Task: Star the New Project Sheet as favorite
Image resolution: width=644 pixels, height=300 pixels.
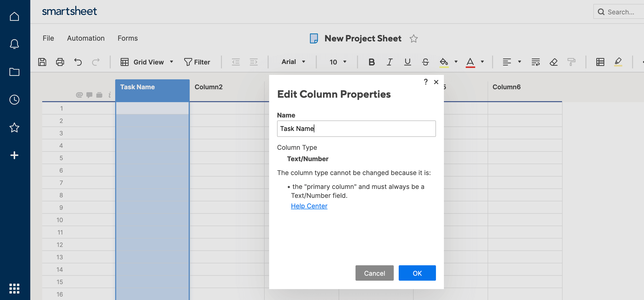Action: (x=414, y=39)
